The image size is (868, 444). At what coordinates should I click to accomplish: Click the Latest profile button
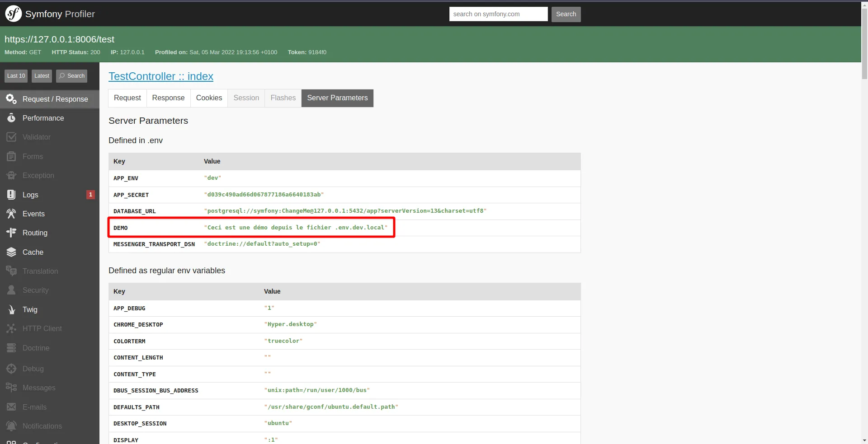click(42, 76)
